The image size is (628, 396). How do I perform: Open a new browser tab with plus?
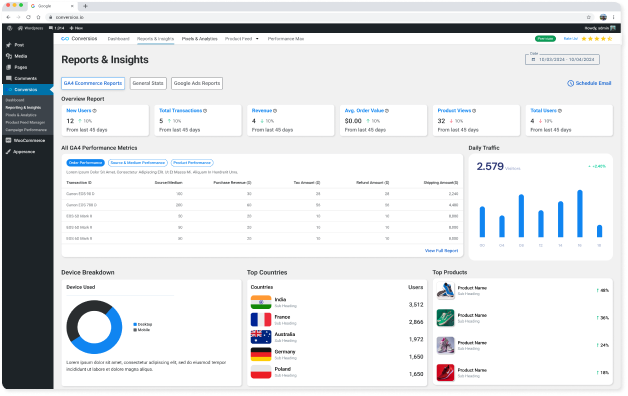[x=85, y=6]
